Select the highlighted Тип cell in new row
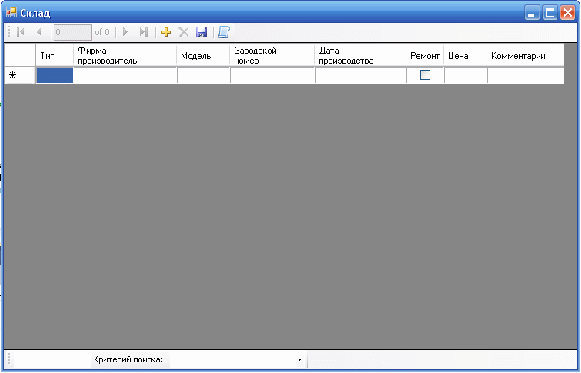Image resolution: width=581 pixels, height=373 pixels. point(54,75)
